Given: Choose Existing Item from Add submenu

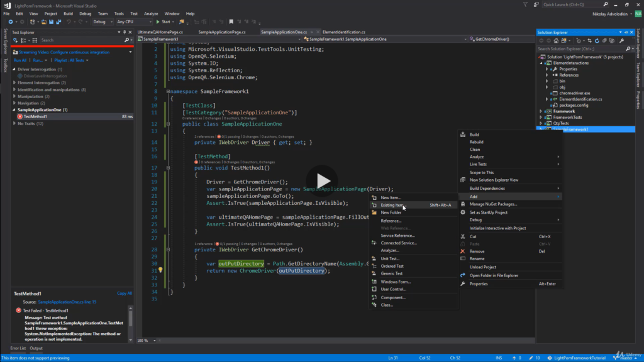Looking at the screenshot, I should click(392, 205).
